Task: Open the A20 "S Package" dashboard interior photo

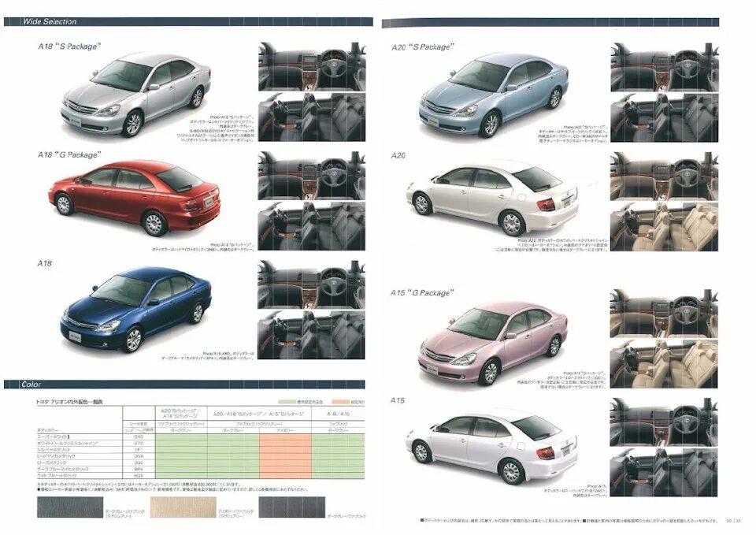Action: (664, 66)
